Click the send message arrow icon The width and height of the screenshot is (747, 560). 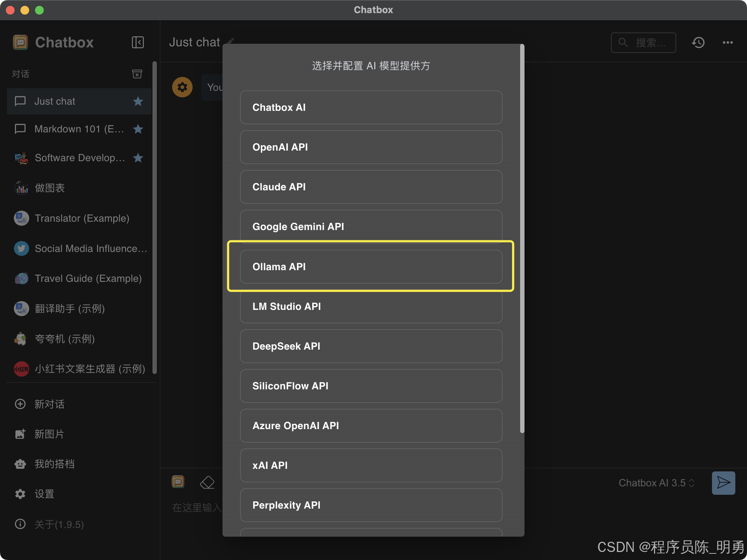point(723,483)
